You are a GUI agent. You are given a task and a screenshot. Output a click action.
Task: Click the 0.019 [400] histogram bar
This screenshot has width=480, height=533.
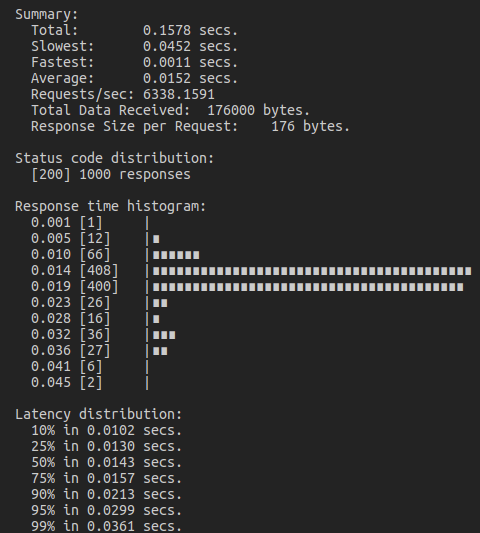point(308,287)
